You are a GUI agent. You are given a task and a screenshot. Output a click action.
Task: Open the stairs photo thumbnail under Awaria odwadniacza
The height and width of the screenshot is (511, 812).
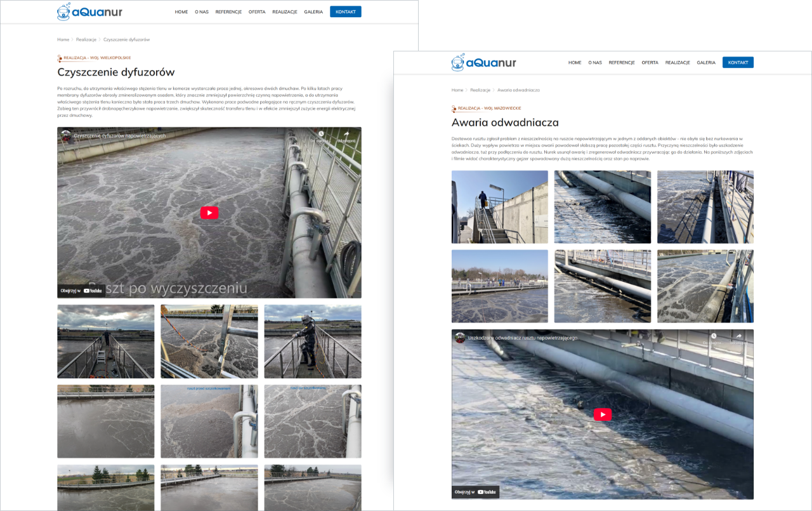tap(499, 207)
